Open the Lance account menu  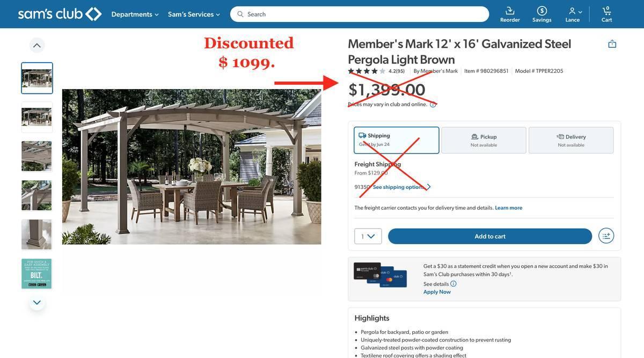[573, 14]
